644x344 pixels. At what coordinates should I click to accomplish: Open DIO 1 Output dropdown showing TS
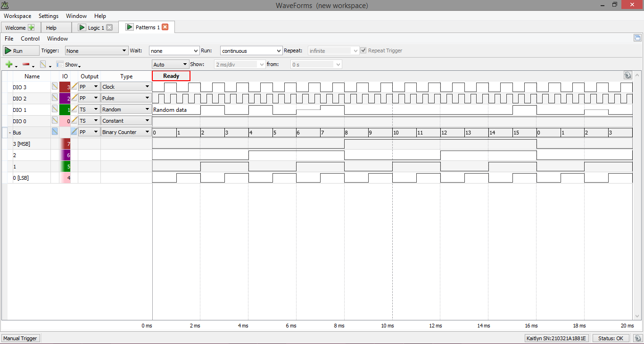pyautogui.click(x=89, y=109)
